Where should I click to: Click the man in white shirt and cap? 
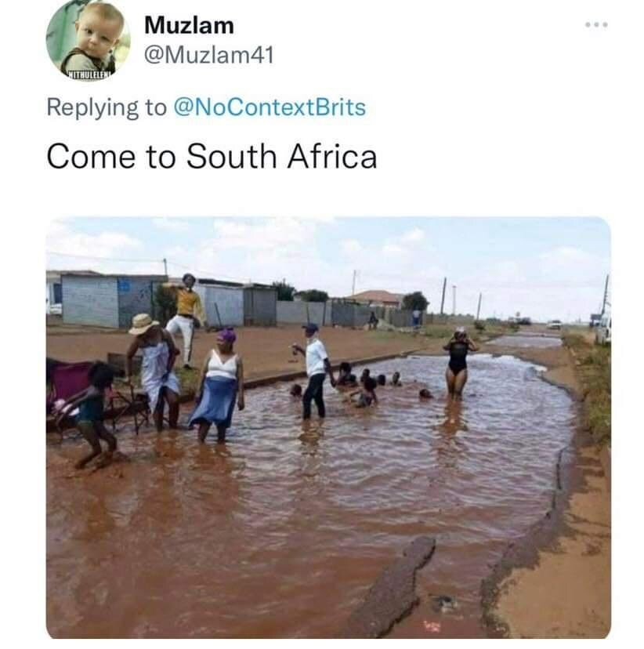(315, 371)
